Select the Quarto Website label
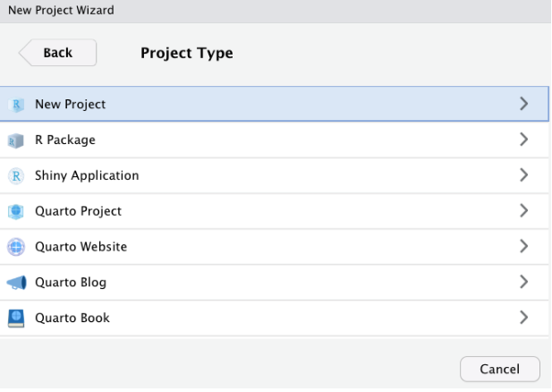The width and height of the screenshot is (552, 392). 81,246
